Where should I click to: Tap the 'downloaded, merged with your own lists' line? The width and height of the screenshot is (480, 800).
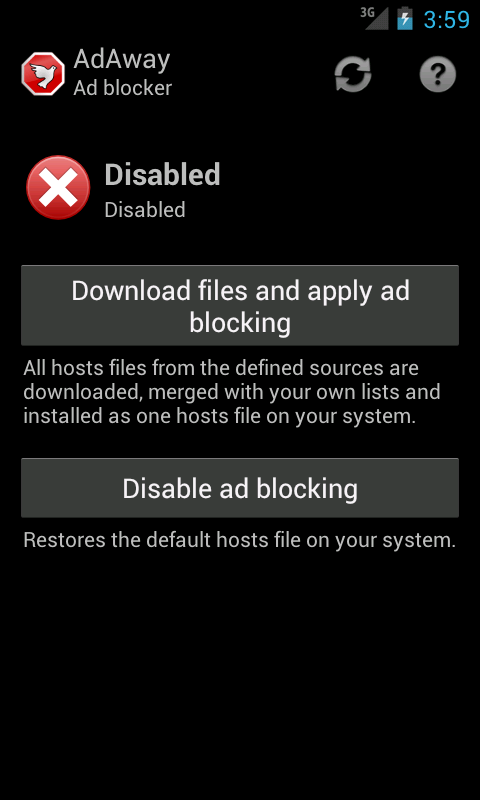[232, 392]
